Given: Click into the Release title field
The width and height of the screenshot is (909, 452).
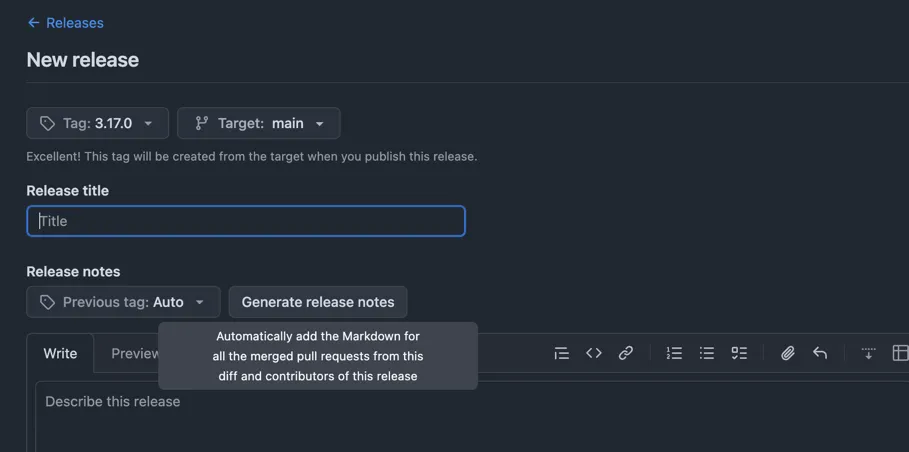Looking at the screenshot, I should tap(246, 221).
